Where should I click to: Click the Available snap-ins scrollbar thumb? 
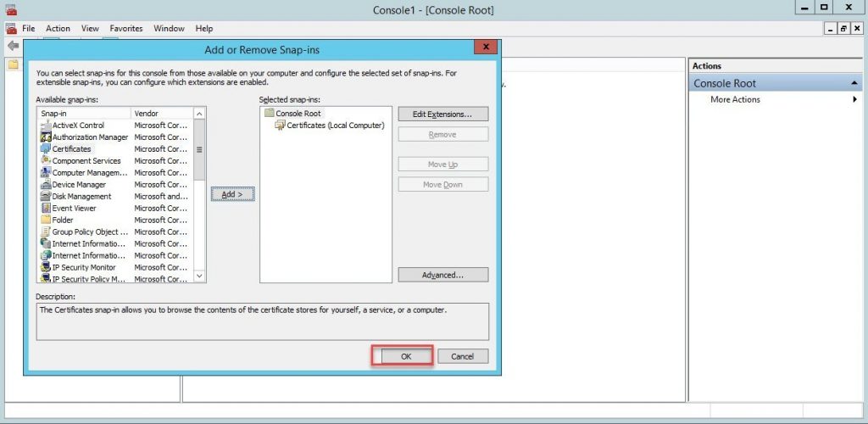click(x=199, y=149)
